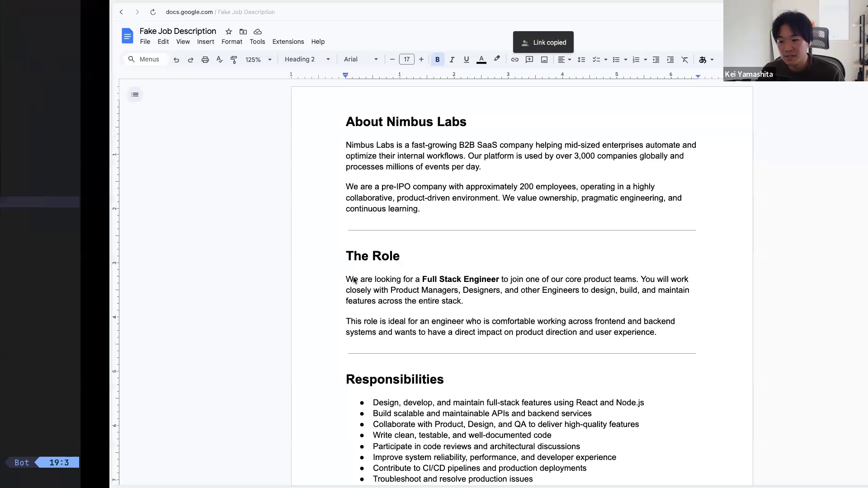Check the cloud save status icon

click(258, 32)
